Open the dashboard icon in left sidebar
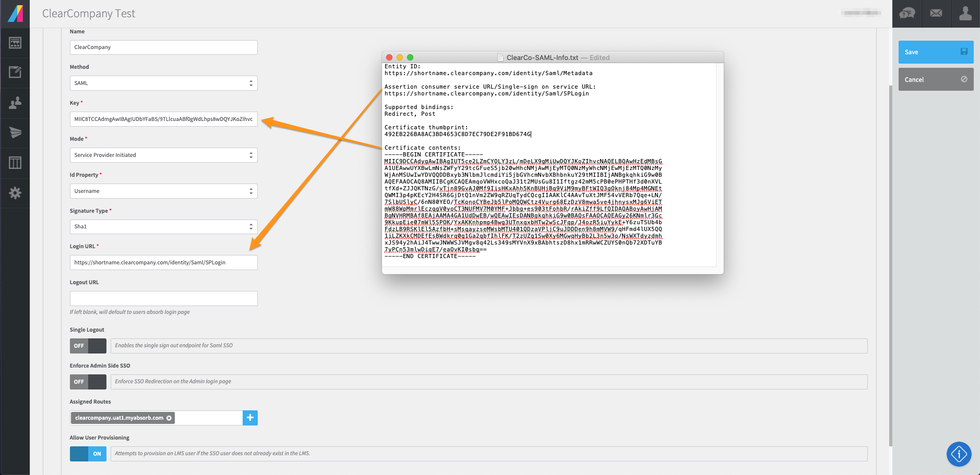Viewport: 980px width, 475px height. pyautogui.click(x=15, y=43)
